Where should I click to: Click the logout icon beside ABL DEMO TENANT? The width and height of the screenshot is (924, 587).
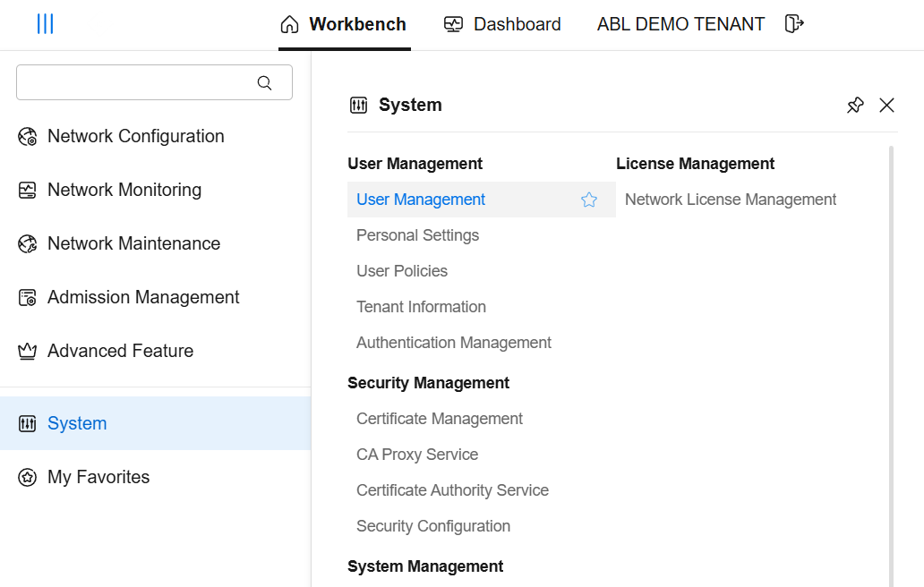pos(793,24)
